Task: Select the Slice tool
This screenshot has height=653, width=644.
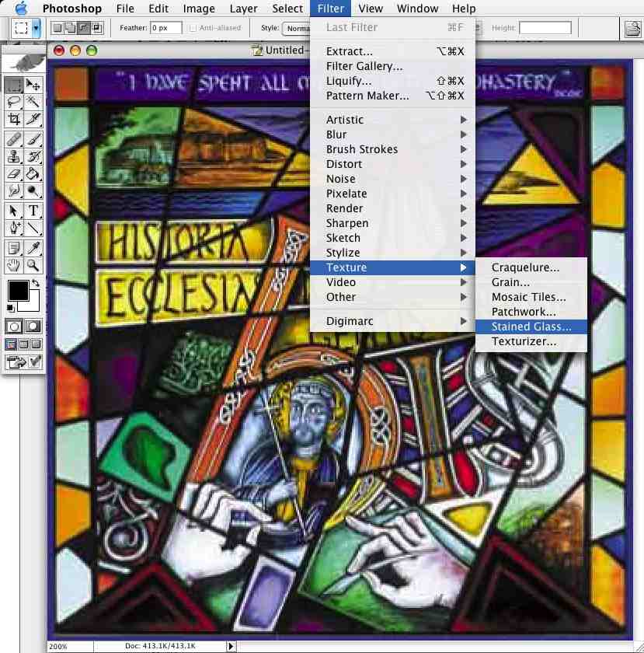Action: pos(33,119)
